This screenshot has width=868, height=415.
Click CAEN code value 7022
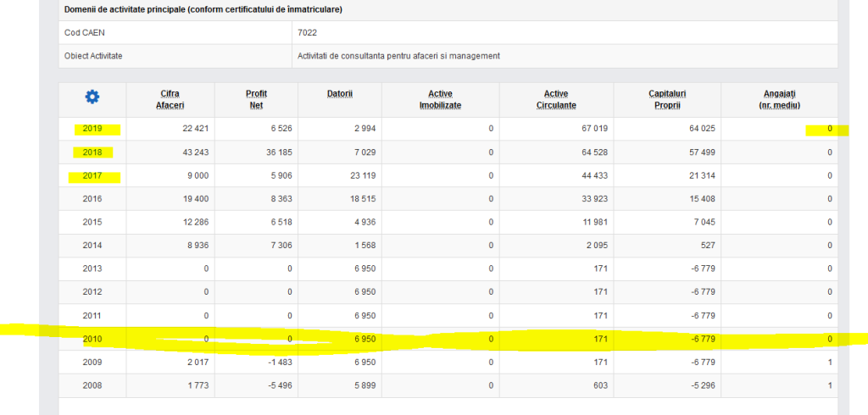(x=307, y=32)
